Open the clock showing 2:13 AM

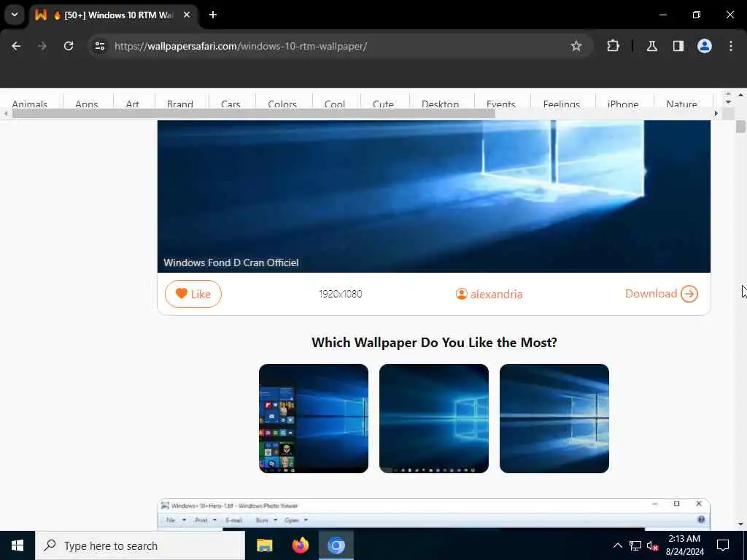(x=684, y=545)
